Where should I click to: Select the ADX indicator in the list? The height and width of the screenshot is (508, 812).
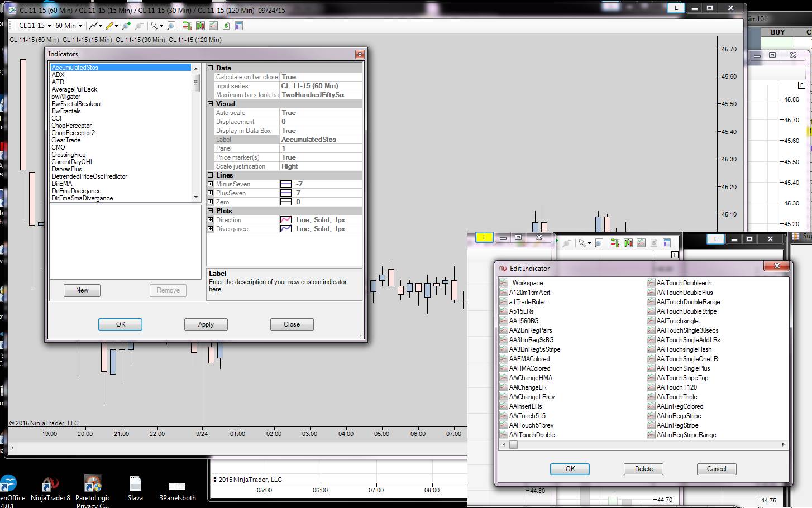tap(58, 75)
